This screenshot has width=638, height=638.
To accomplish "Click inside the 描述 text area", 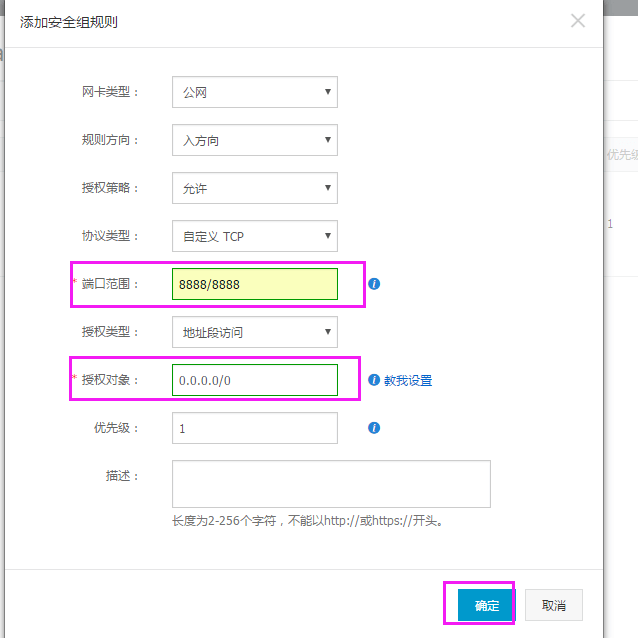I will click(x=330, y=484).
